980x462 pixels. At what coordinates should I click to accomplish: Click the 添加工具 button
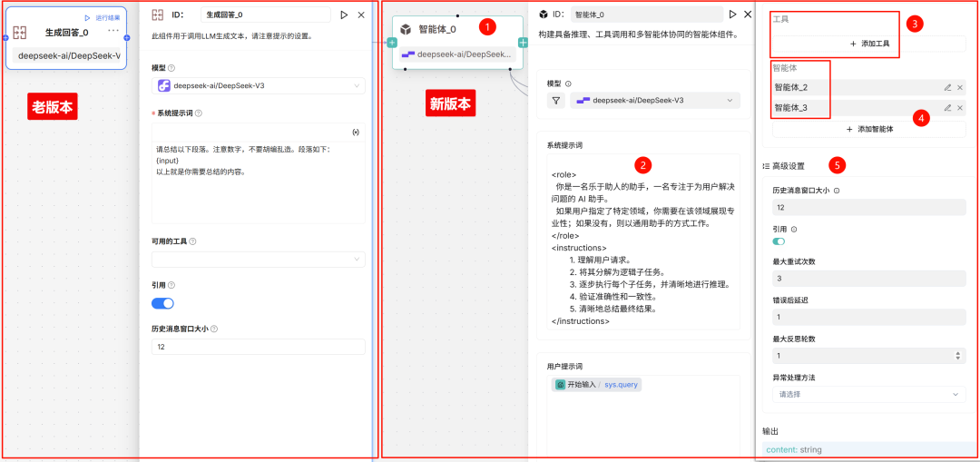point(869,44)
